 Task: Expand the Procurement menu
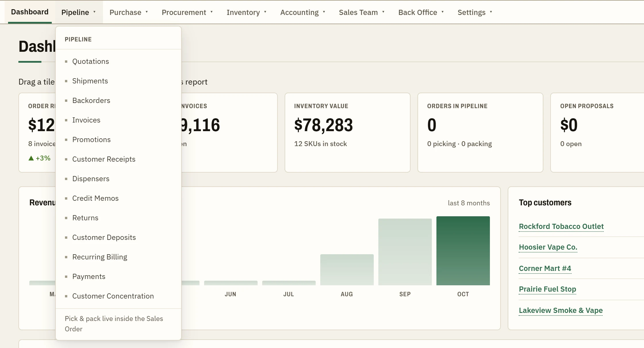tap(187, 12)
